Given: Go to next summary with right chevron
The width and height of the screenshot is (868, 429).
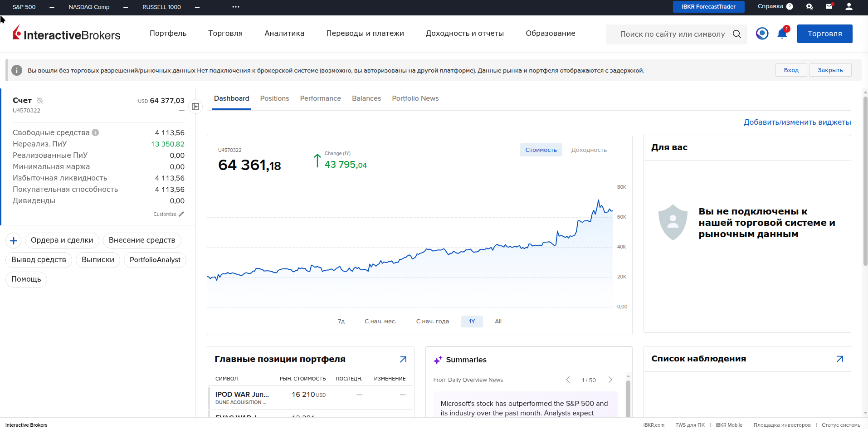Looking at the screenshot, I should click(610, 380).
